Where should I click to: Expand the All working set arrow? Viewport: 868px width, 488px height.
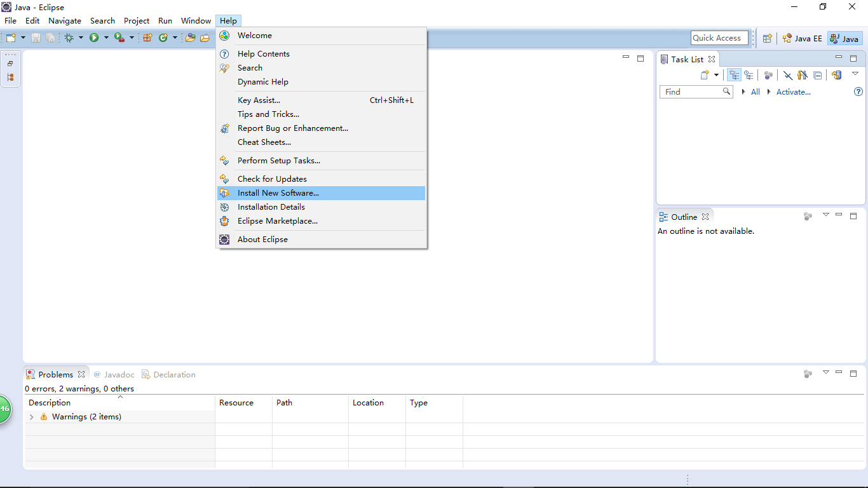point(743,92)
